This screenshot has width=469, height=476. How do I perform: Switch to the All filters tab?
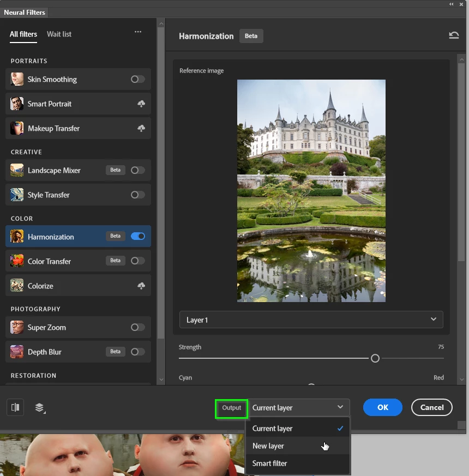tap(23, 34)
